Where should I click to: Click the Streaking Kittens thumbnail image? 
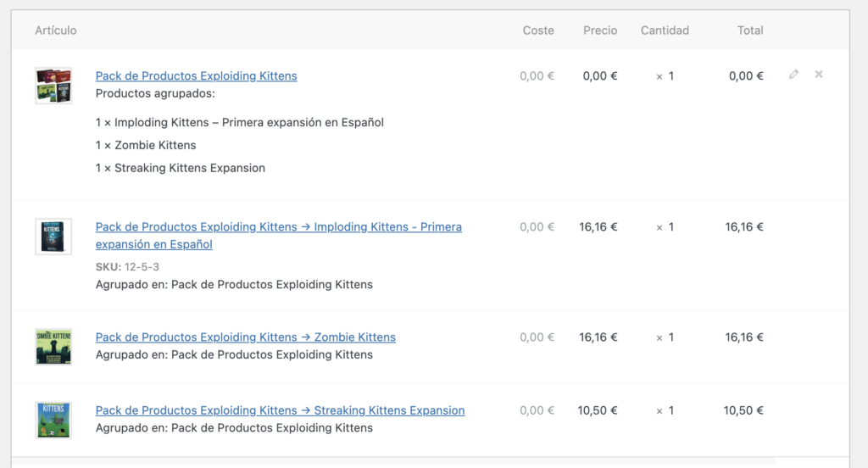pos(53,420)
